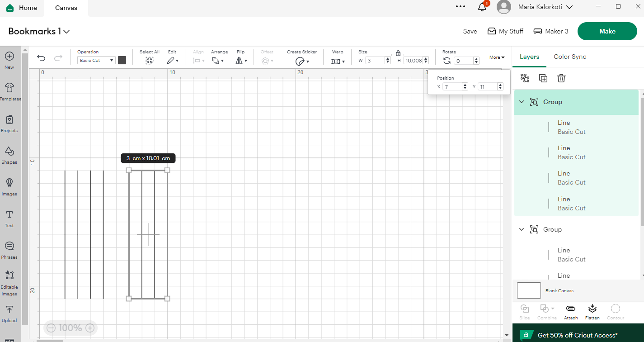Select the Layers tab
This screenshot has height=342, width=644.
[529, 57]
